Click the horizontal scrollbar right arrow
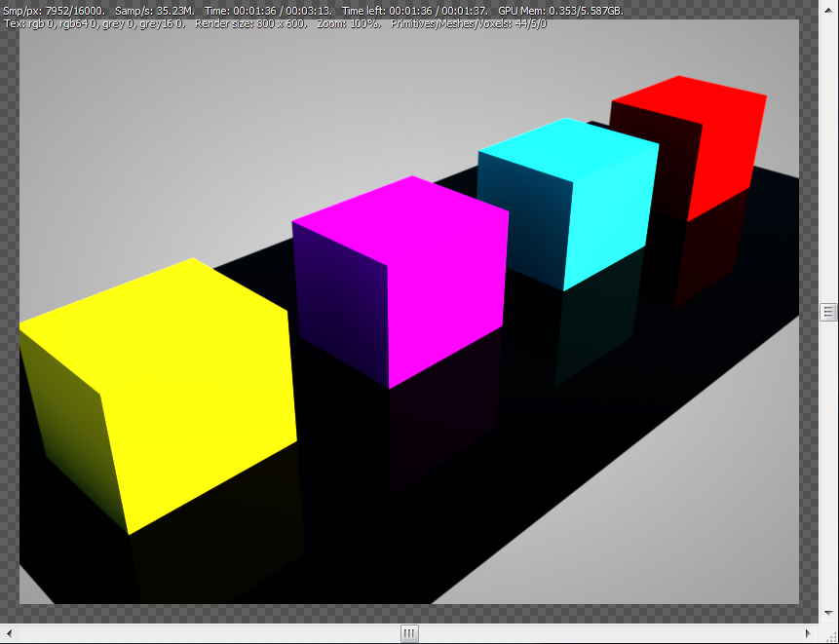839x644 pixels. [808, 634]
